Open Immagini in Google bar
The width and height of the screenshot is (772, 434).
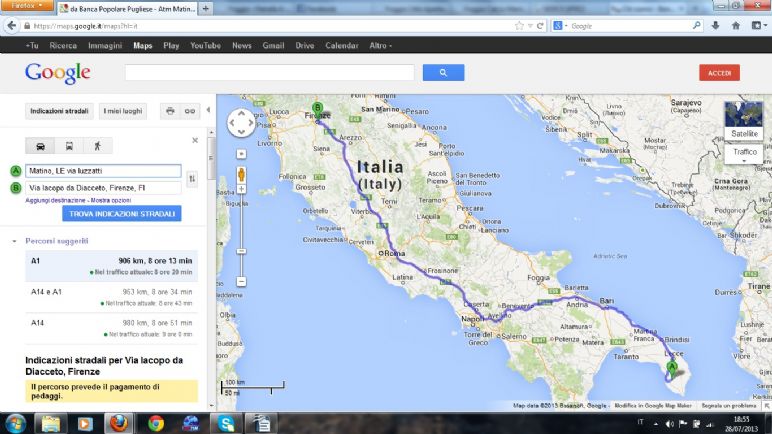[x=105, y=45]
